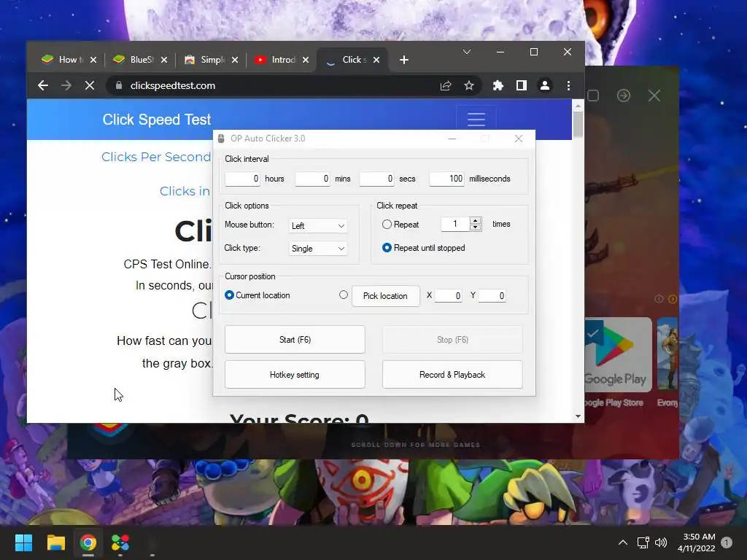The height and width of the screenshot is (560, 747).
Task: Click scroll down arrow of Chrome page
Action: click(x=578, y=416)
